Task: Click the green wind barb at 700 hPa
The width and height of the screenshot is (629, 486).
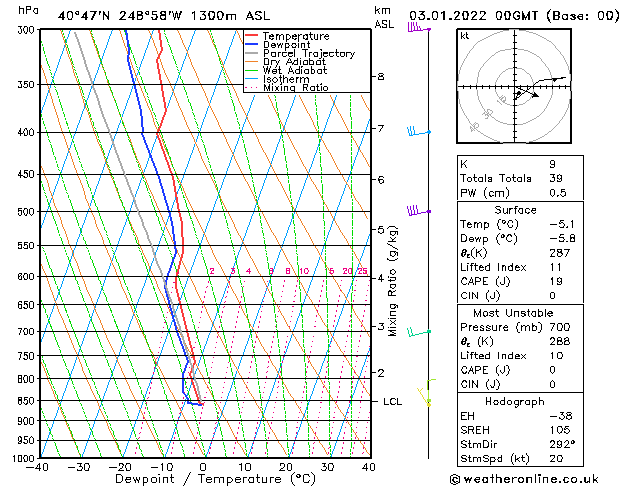Action: 419,332
